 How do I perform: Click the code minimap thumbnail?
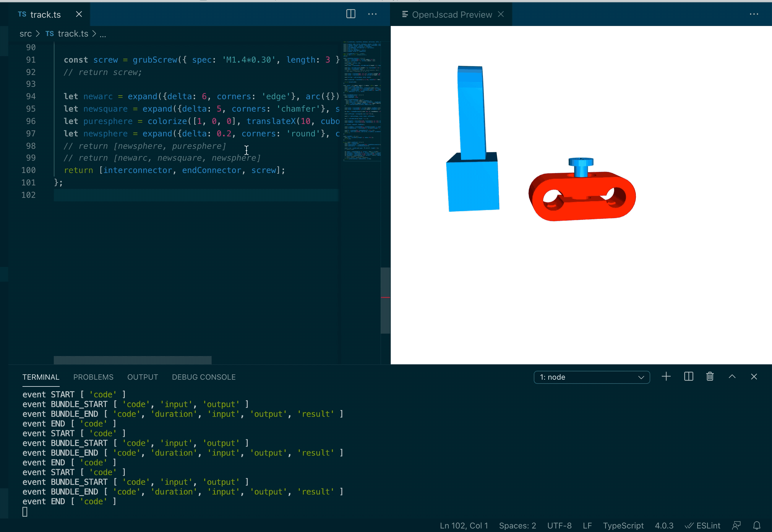click(362, 100)
